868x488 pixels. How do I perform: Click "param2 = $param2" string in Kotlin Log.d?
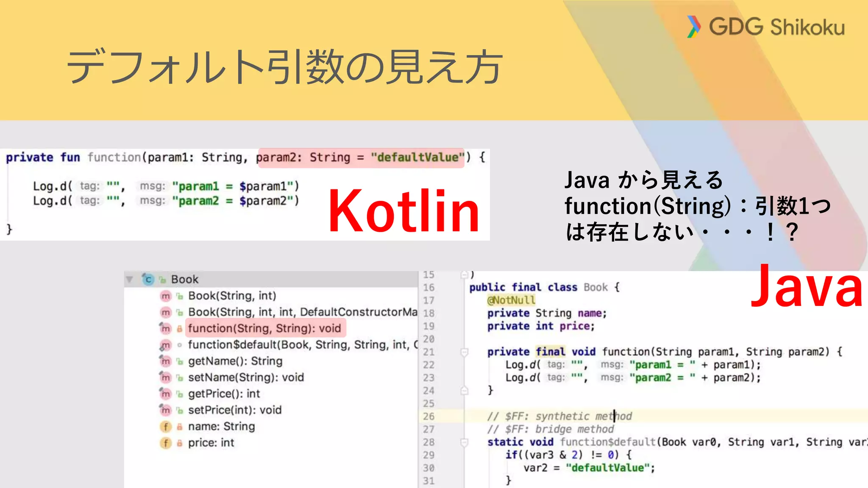pos(233,201)
